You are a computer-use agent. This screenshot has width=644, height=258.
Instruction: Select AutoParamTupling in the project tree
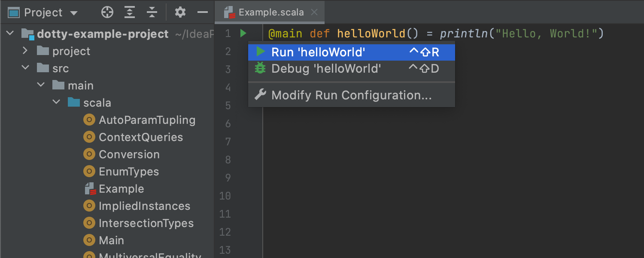[147, 120]
